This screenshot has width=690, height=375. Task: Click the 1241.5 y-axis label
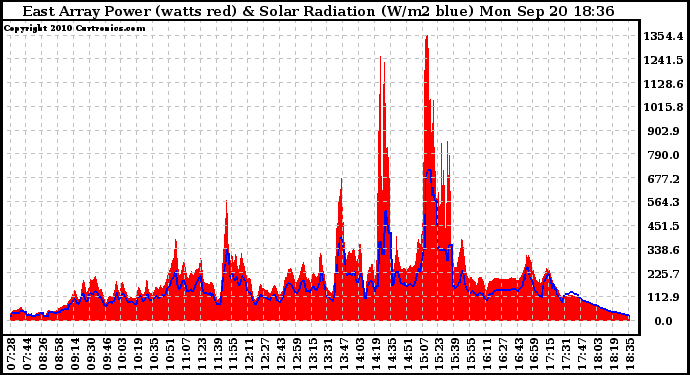pos(664,60)
